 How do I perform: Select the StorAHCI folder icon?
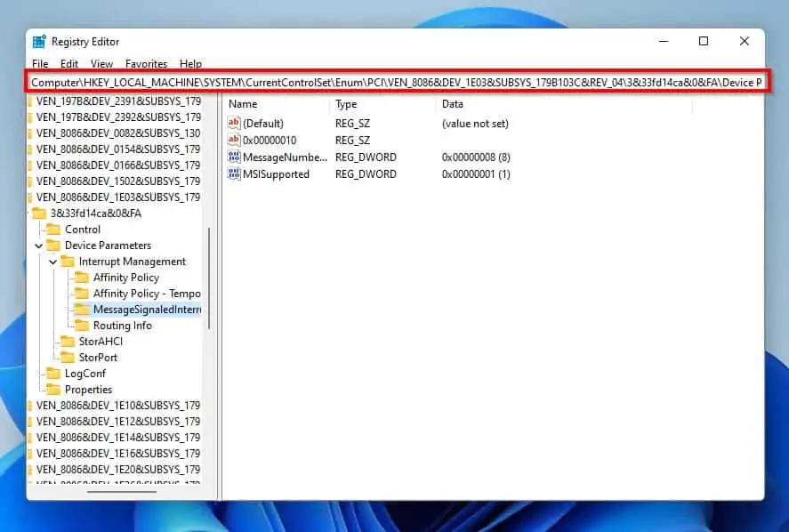[68, 342]
